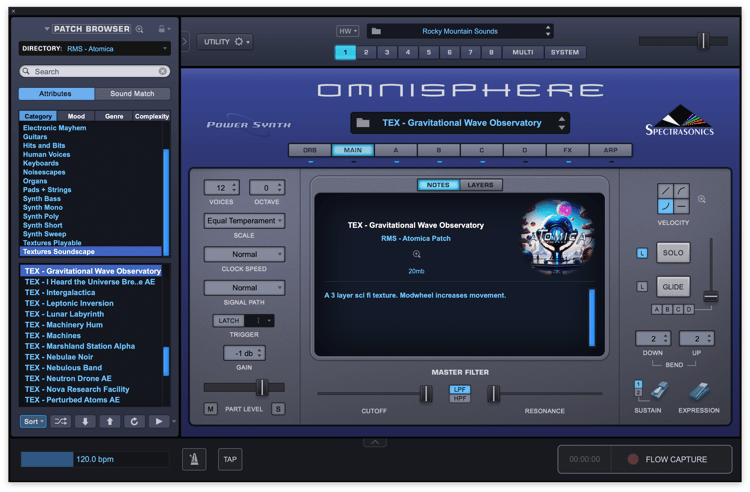
Task: Open the Equal Temperament scale dropdown
Action: (x=244, y=221)
